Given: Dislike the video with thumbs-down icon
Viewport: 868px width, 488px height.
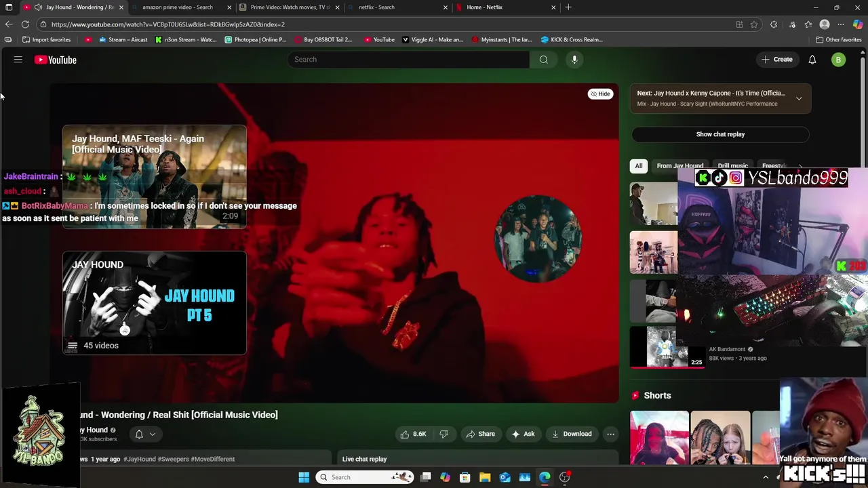Looking at the screenshot, I should (x=444, y=434).
